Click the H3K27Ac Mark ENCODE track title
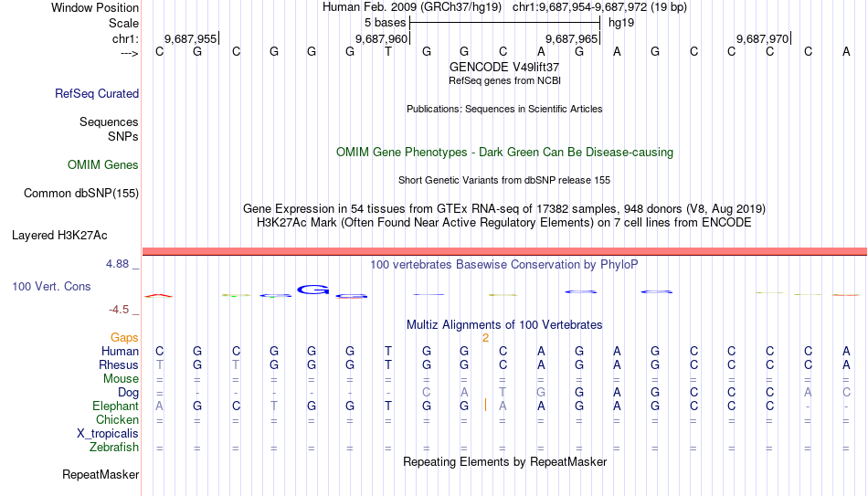 tap(504, 223)
